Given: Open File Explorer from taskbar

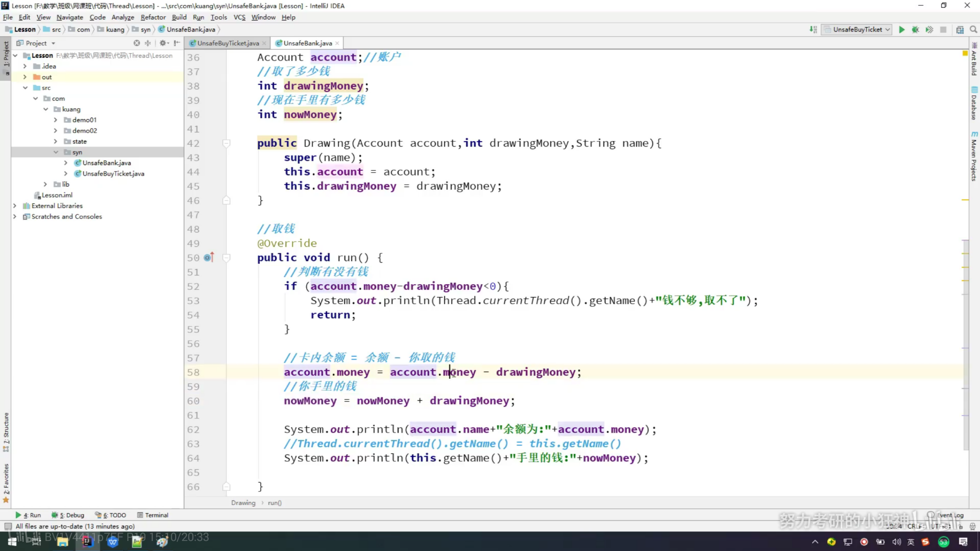Looking at the screenshot, I should click(62, 541).
